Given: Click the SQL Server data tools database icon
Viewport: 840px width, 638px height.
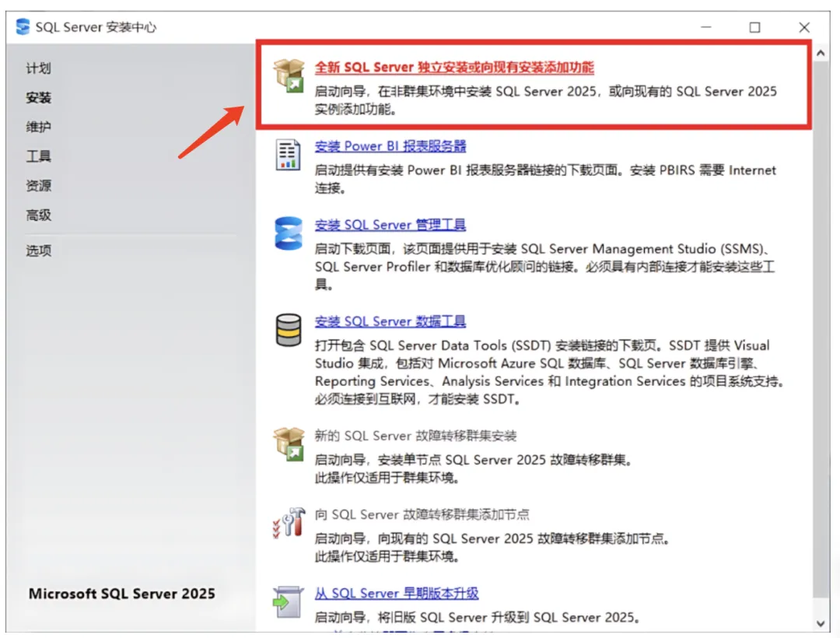Looking at the screenshot, I should pyautogui.click(x=289, y=330).
